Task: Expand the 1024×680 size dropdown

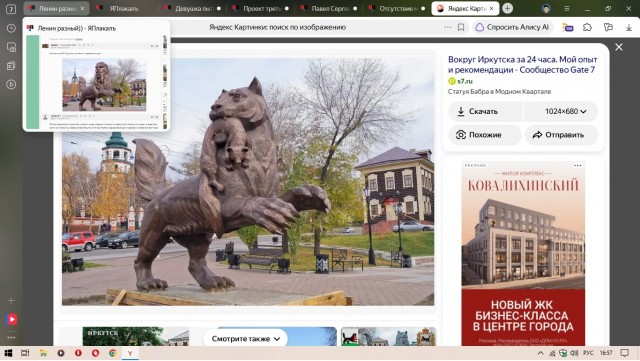Action: point(561,111)
